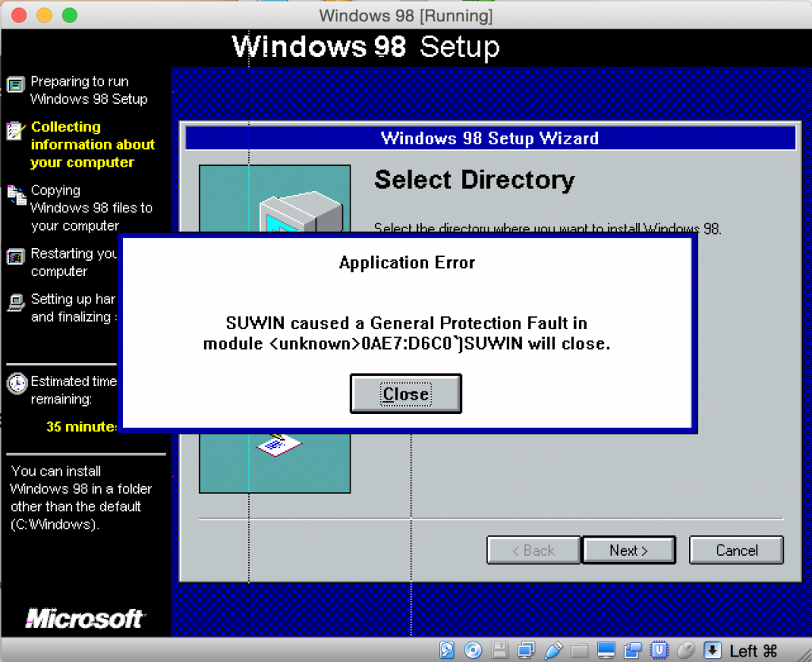This screenshot has height=662, width=812.
Task: Click the computer illustration in the wizard
Action: 301,212
